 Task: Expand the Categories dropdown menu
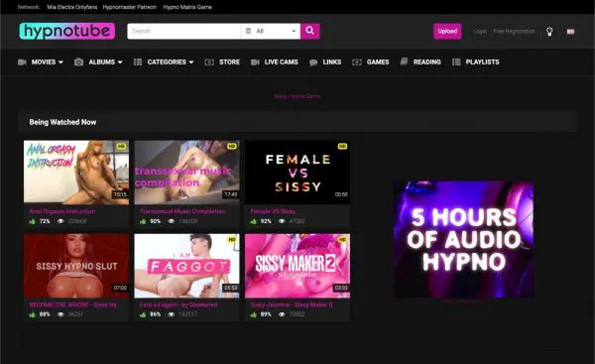tap(171, 61)
